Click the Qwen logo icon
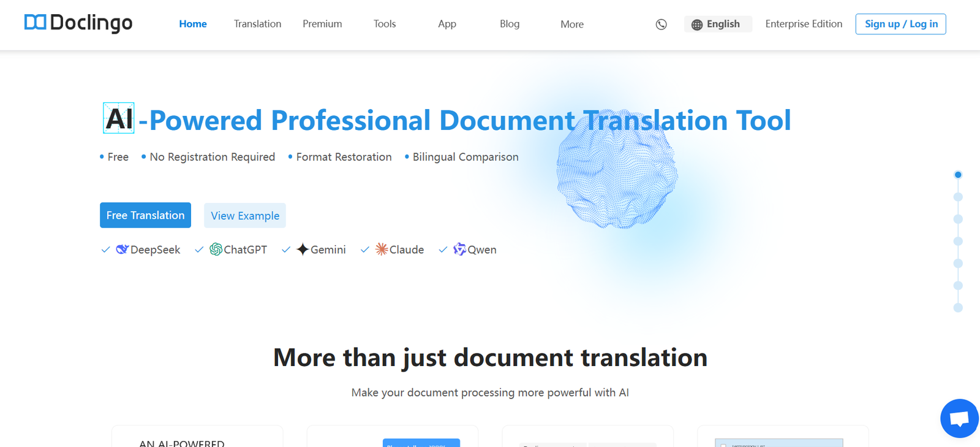The height and width of the screenshot is (447, 980). (459, 250)
